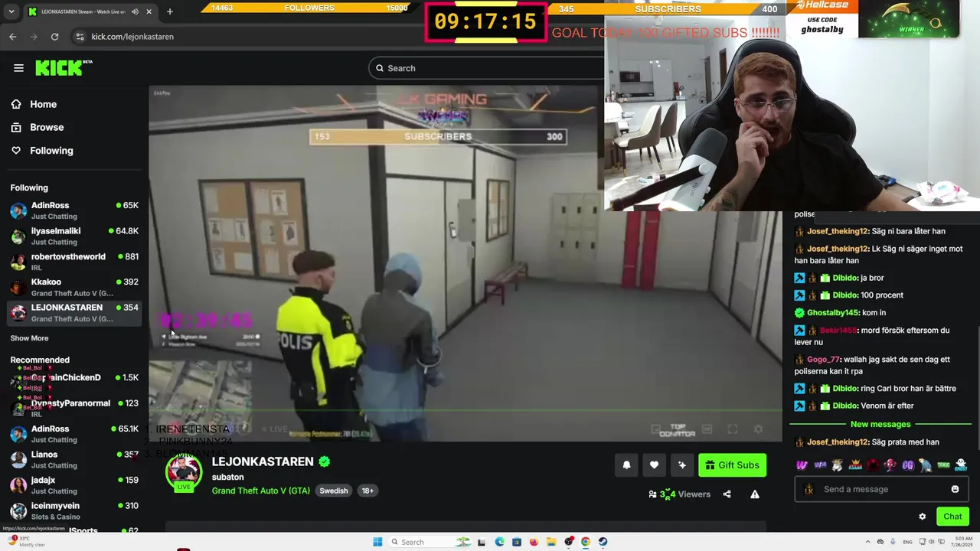Click the video player stream area
This screenshot has height=551, width=980.
click(465, 263)
